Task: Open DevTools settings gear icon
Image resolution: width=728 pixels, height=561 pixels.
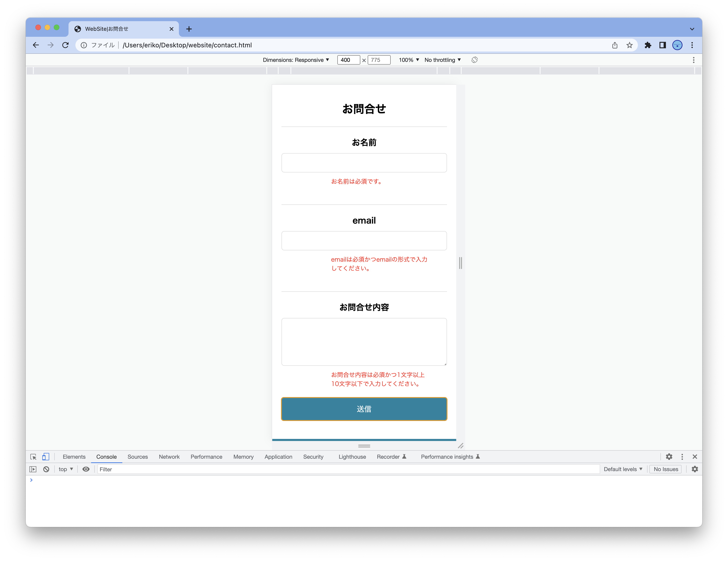Action: coord(669,457)
